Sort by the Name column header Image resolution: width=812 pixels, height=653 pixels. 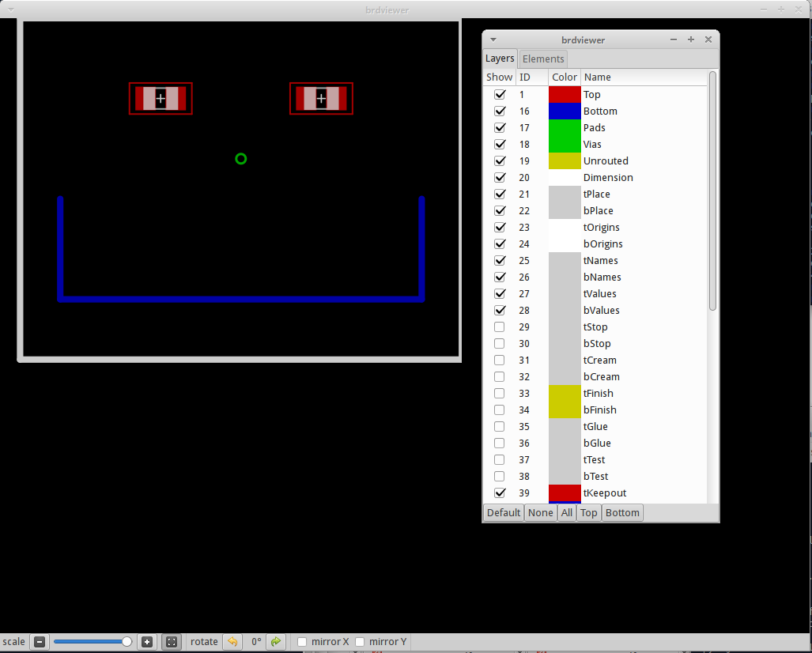(x=644, y=77)
